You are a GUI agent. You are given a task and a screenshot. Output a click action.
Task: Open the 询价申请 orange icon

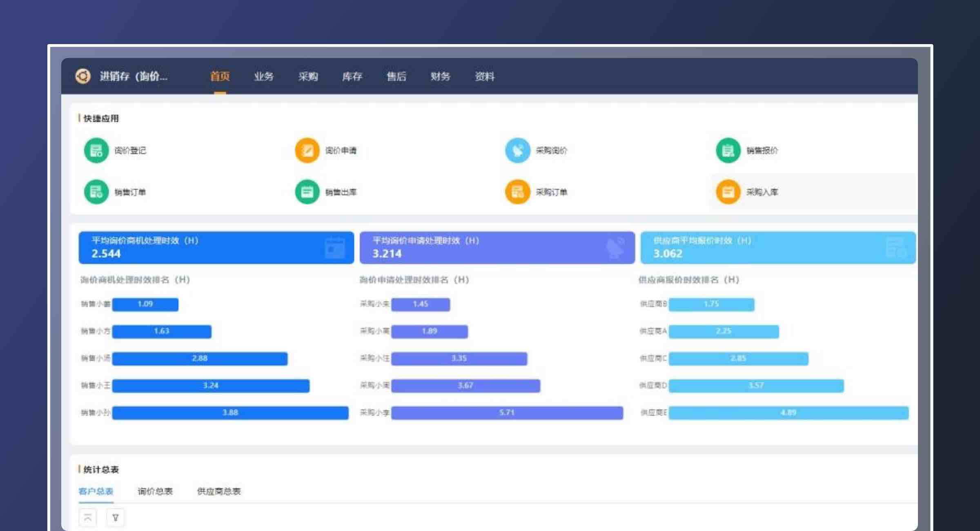tap(307, 151)
